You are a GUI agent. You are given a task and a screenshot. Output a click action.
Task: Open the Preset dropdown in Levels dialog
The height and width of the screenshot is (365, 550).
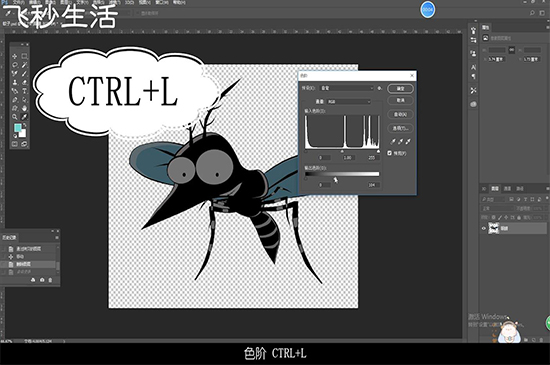(347, 88)
